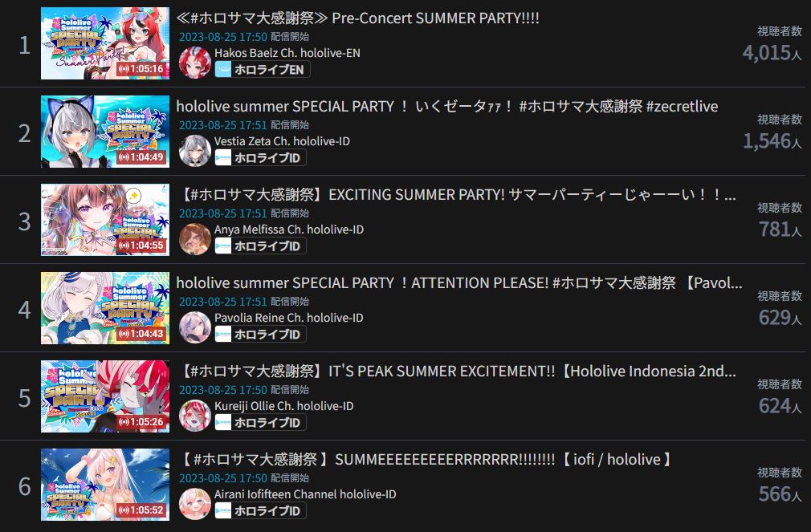Click Kureiji Ollie's channel avatar

coord(195,416)
